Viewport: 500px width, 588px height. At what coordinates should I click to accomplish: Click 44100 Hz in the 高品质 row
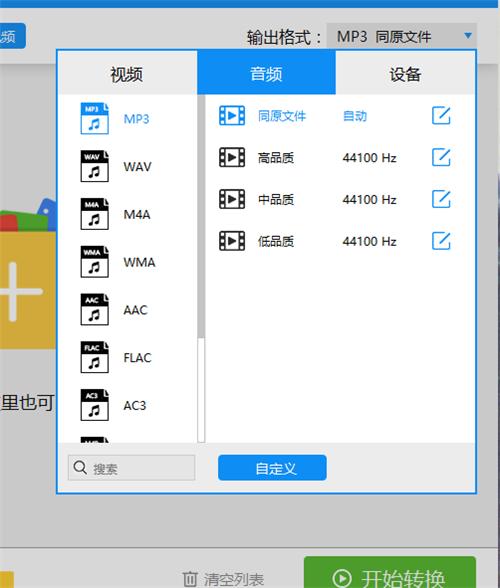(x=369, y=158)
